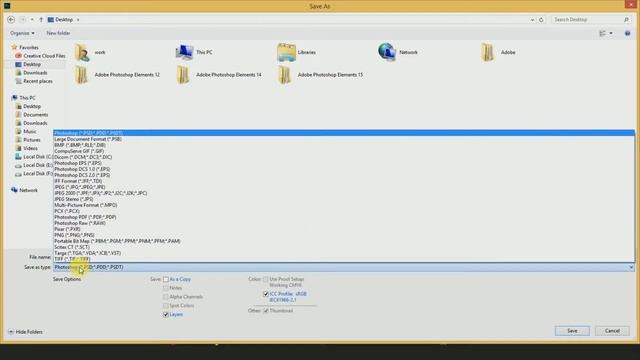The image size is (640, 360).
Task: Open the recent locations dropdown arrow
Action: tap(32, 20)
